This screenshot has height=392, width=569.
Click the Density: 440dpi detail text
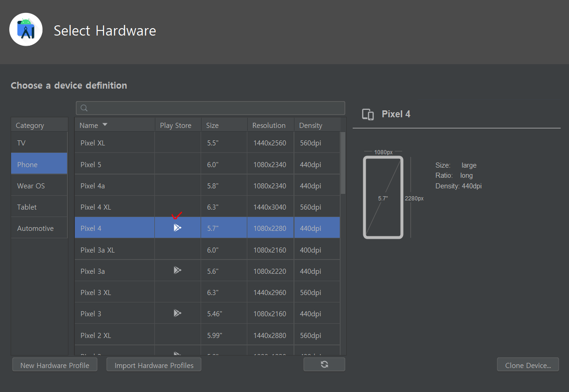point(459,186)
